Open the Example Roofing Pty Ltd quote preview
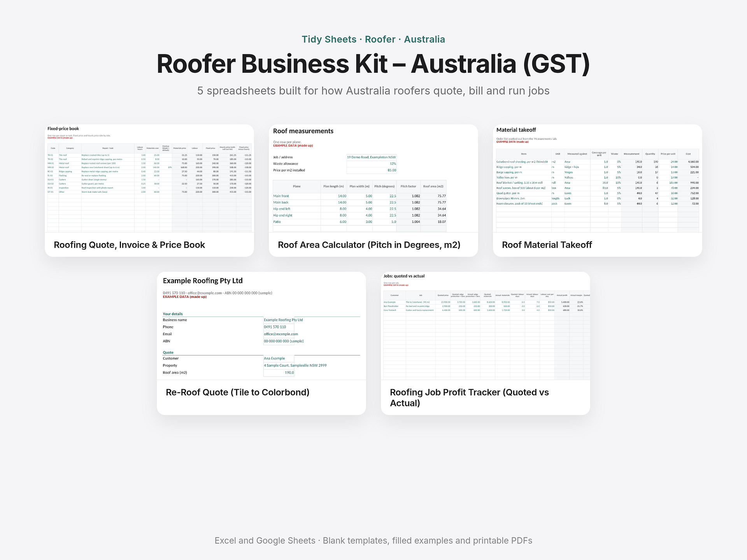Viewport: 747px width, 560px height. click(261, 326)
